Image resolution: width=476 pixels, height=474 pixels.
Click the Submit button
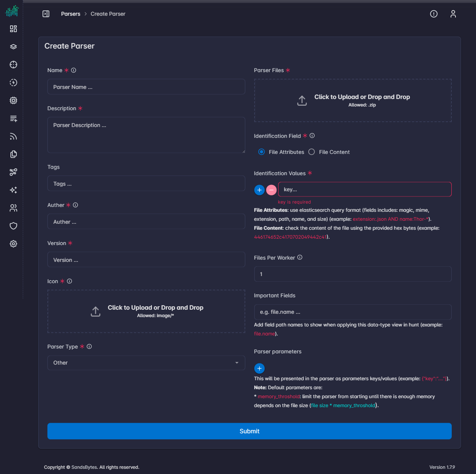tap(249, 431)
